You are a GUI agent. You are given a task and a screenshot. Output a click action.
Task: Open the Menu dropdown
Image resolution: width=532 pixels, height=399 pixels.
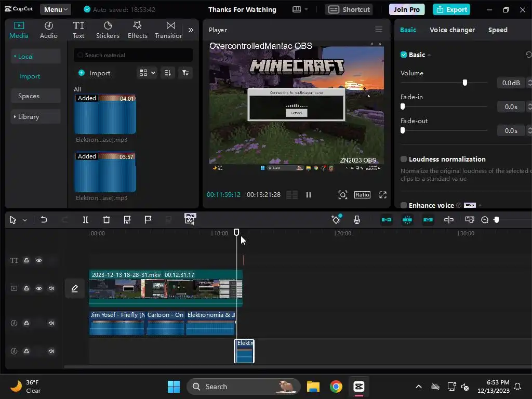tap(56, 9)
